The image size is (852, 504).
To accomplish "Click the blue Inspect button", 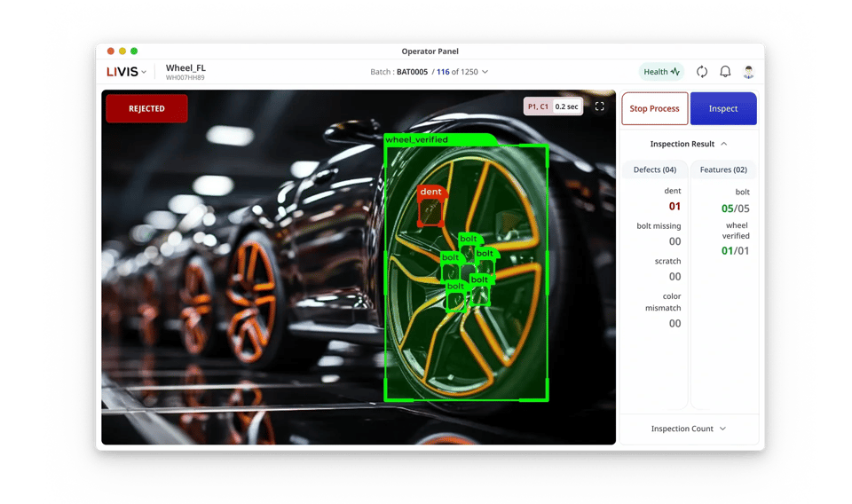I will [722, 108].
